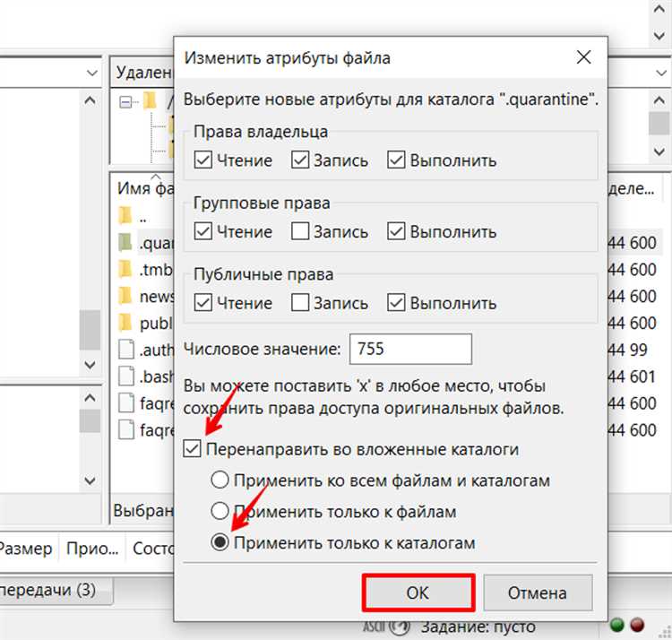The image size is (672, 640).
Task: Select the publ folder in file list
Action: (x=146, y=324)
